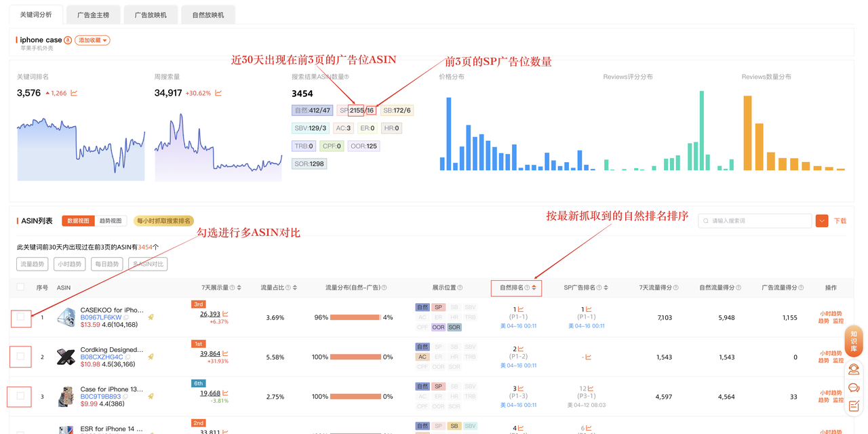Click the 流量趋势 button
The height and width of the screenshot is (434, 868).
[x=33, y=264]
